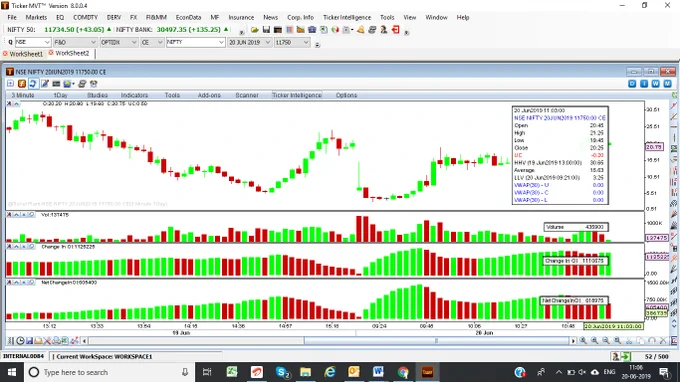680x382 pixels.
Task: Click the trend line drawing tool at right
Action: [x=674, y=105]
